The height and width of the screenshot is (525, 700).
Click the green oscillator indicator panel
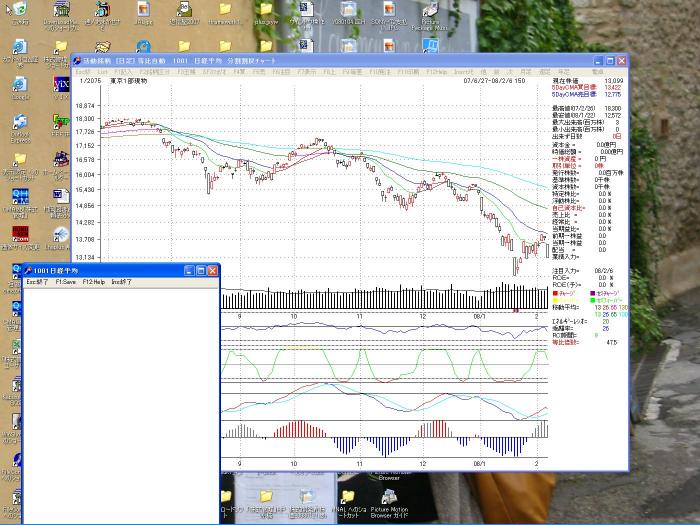(x=380, y=365)
